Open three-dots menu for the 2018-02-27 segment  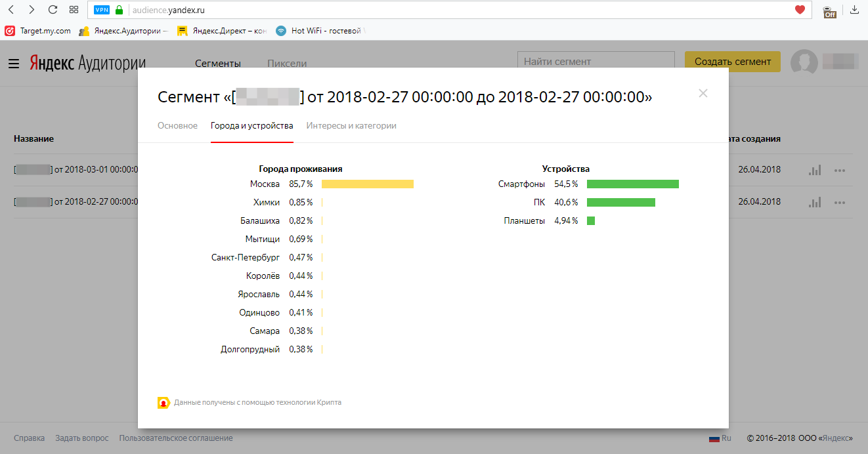coord(839,201)
